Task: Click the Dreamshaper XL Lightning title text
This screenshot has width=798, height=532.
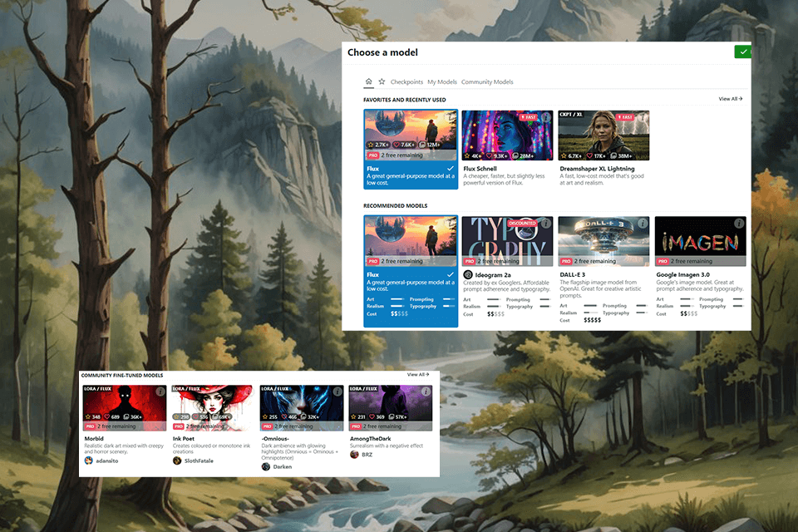Action: pos(597,169)
